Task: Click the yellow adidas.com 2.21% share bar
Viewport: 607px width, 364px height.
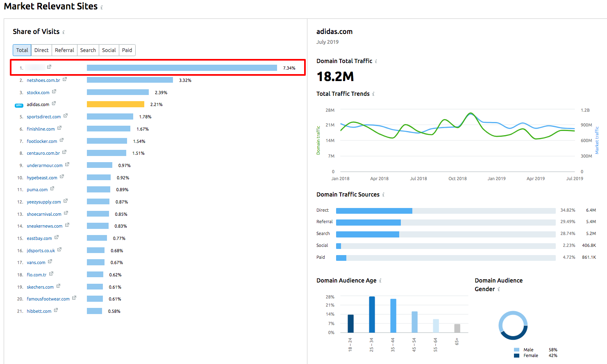Action: coord(116,104)
